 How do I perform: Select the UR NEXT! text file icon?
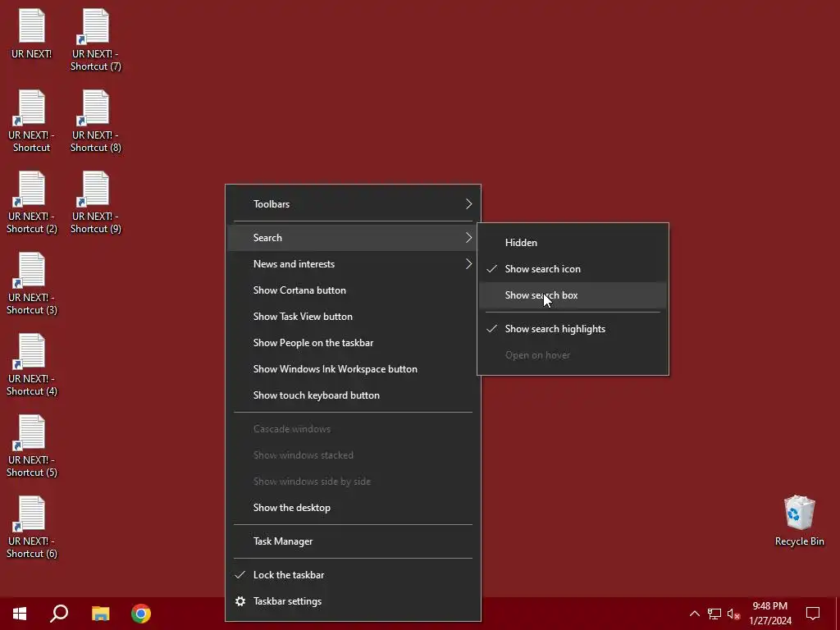32,34
